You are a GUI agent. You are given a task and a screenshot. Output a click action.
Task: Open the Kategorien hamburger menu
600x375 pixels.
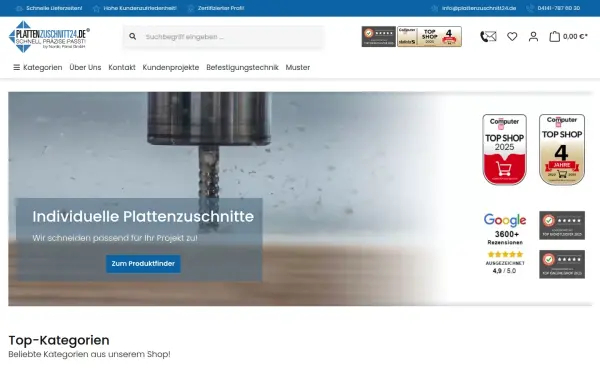tap(38, 67)
